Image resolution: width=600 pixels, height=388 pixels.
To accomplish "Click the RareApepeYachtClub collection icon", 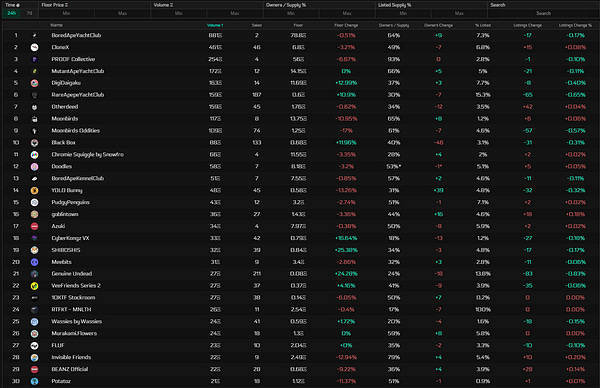I will click(34, 95).
